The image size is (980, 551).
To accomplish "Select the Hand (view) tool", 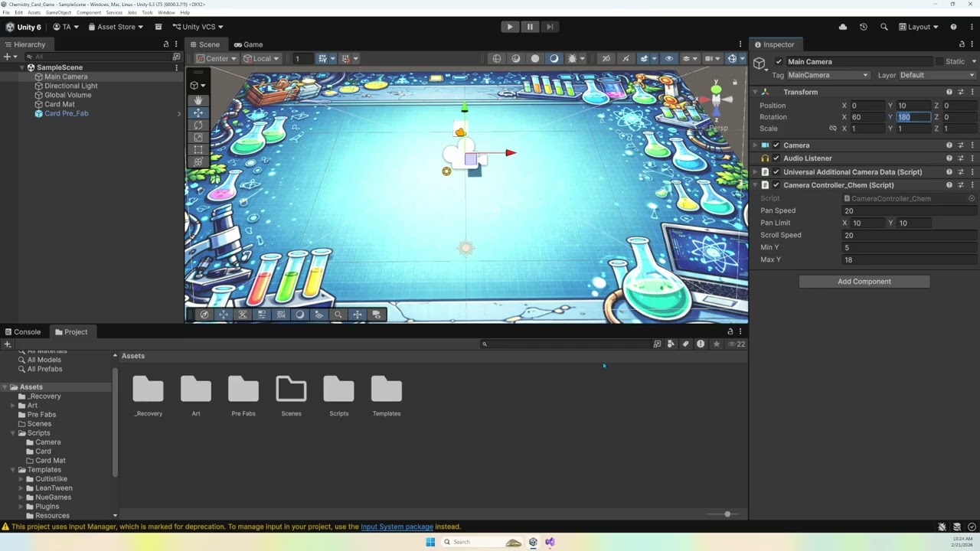I will click(198, 100).
